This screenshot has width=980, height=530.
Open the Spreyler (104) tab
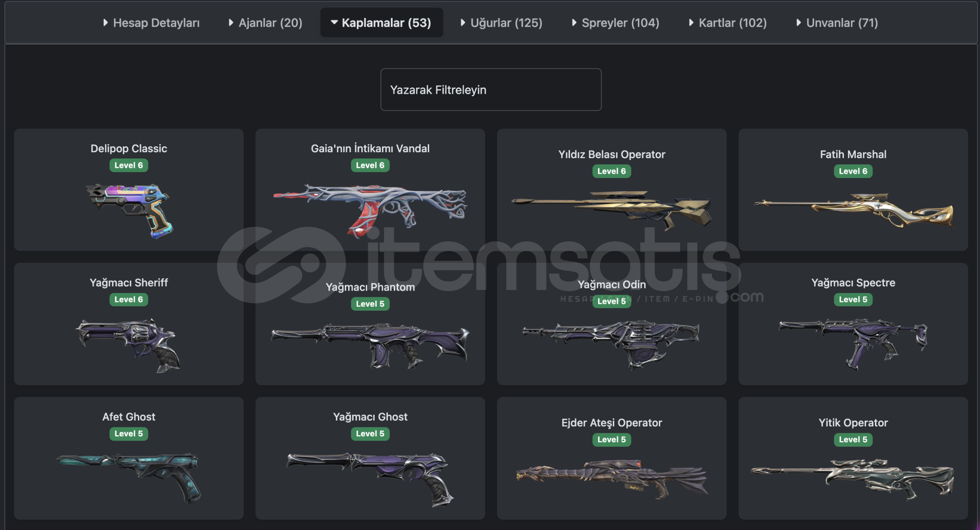tap(615, 23)
